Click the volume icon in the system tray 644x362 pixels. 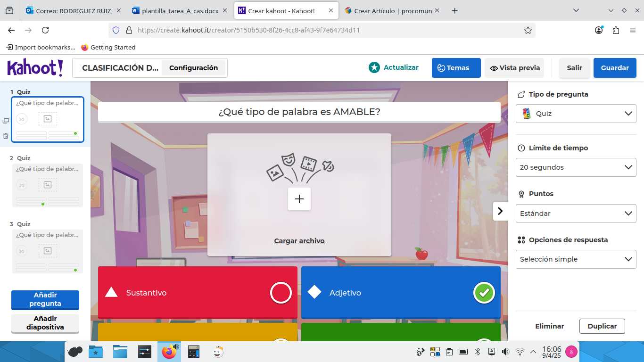(x=506, y=351)
